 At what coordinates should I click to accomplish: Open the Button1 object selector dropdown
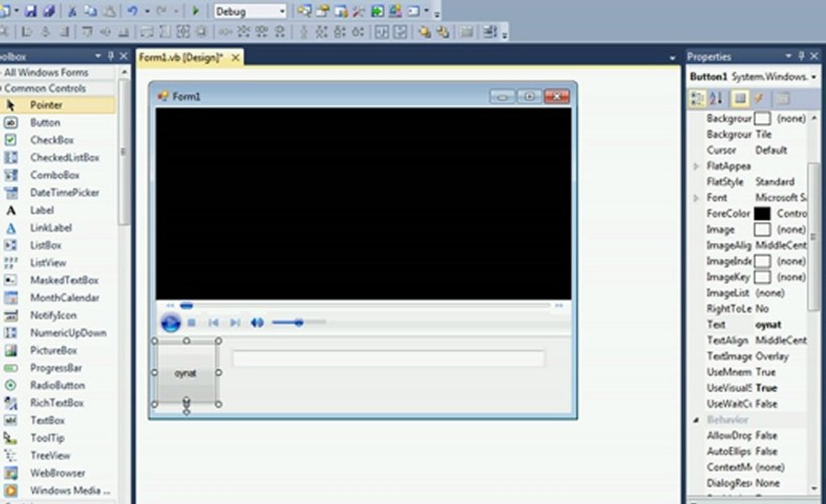tap(814, 77)
